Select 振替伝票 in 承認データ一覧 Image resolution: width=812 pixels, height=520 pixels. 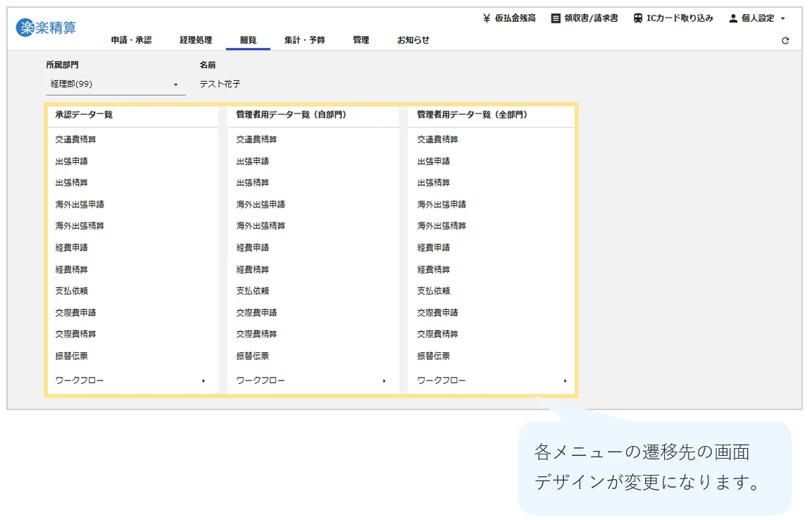click(x=72, y=357)
